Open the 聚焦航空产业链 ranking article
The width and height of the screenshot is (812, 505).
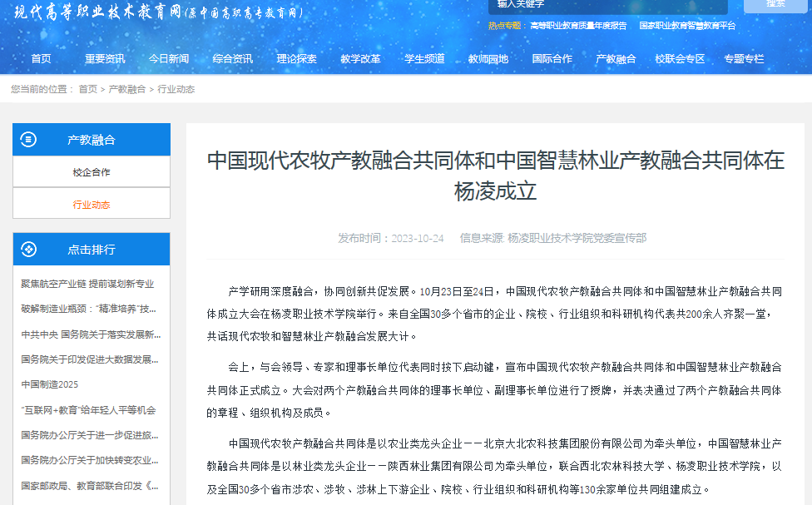coord(87,284)
